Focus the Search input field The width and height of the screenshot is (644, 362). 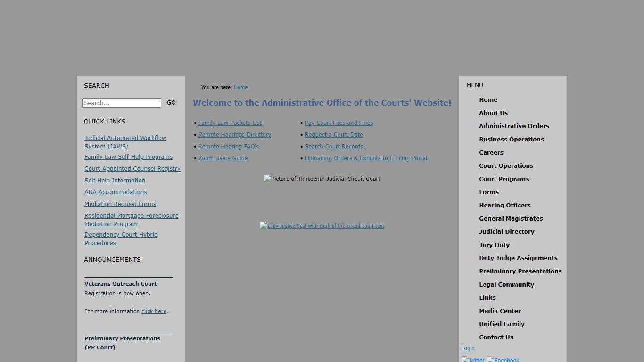tap(122, 103)
